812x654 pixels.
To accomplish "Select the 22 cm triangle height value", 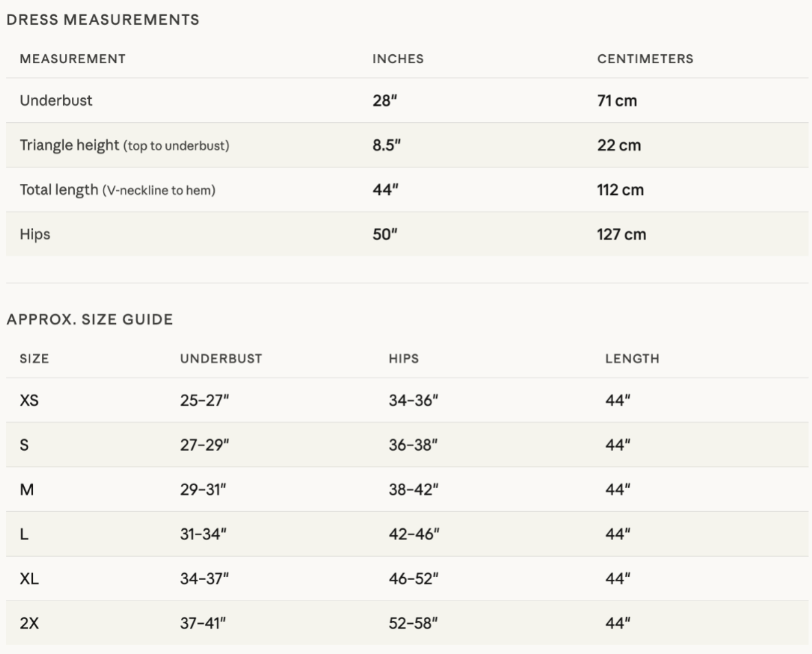I will pyautogui.click(x=619, y=145).
